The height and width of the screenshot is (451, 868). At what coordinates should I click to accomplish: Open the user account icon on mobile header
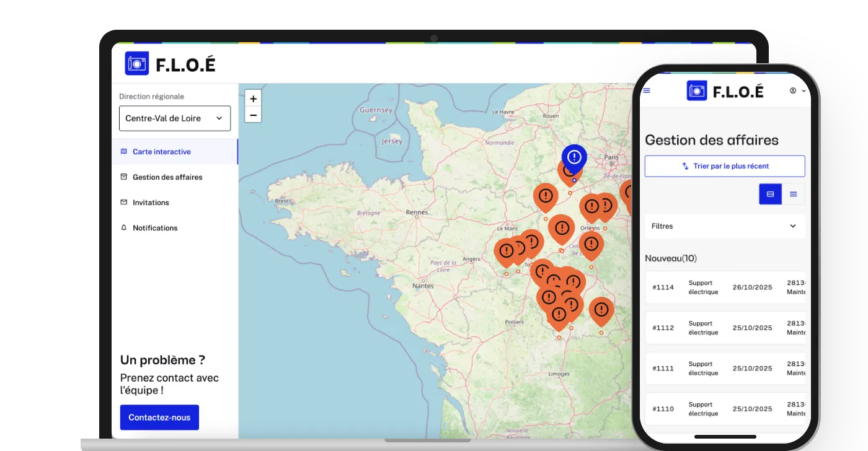click(x=792, y=90)
